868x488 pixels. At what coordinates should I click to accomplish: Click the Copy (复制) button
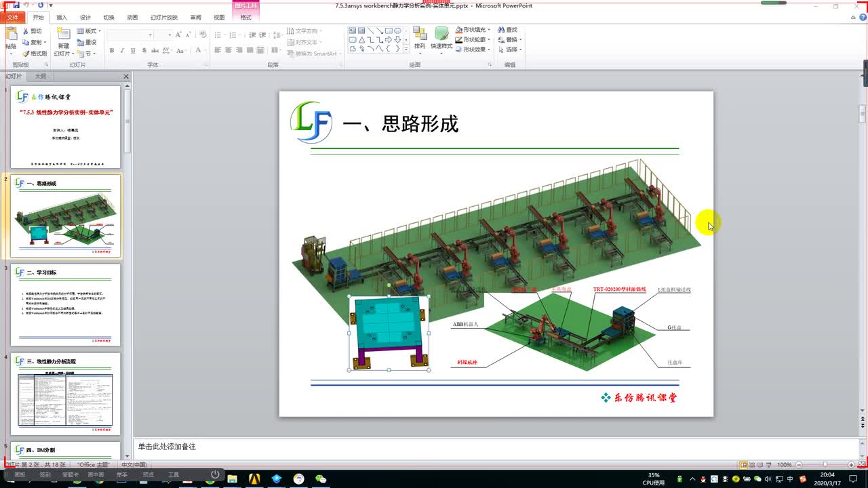tap(34, 42)
